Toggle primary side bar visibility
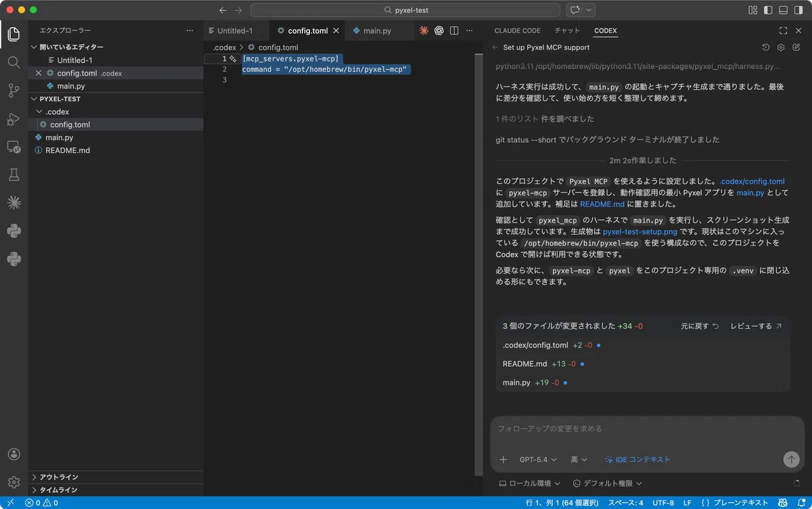 768,10
